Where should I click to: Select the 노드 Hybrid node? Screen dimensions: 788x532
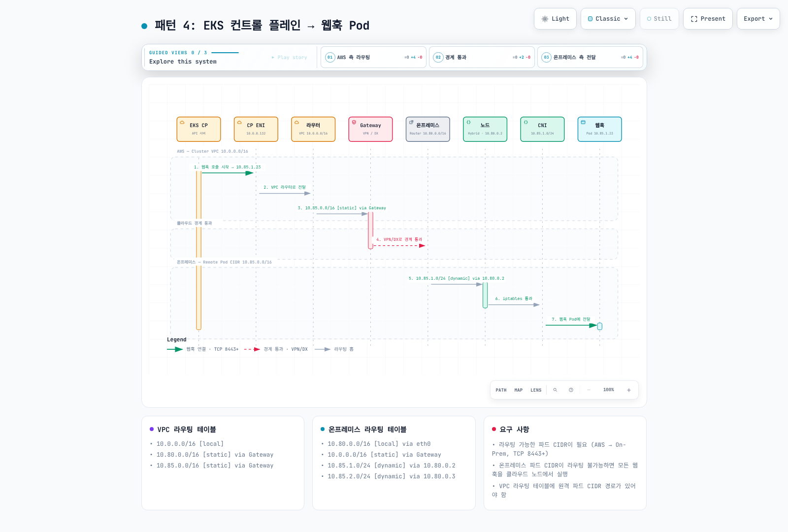click(x=485, y=129)
